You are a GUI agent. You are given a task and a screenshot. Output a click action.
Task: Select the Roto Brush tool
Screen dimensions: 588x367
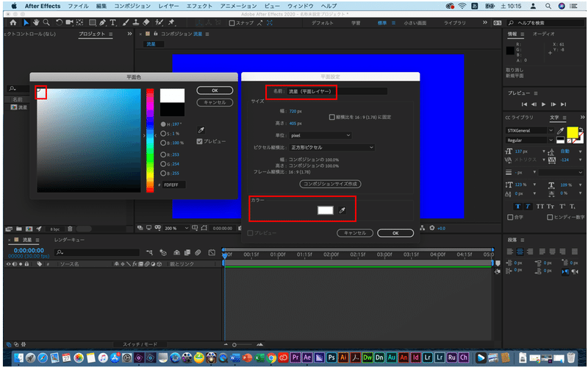click(x=159, y=23)
